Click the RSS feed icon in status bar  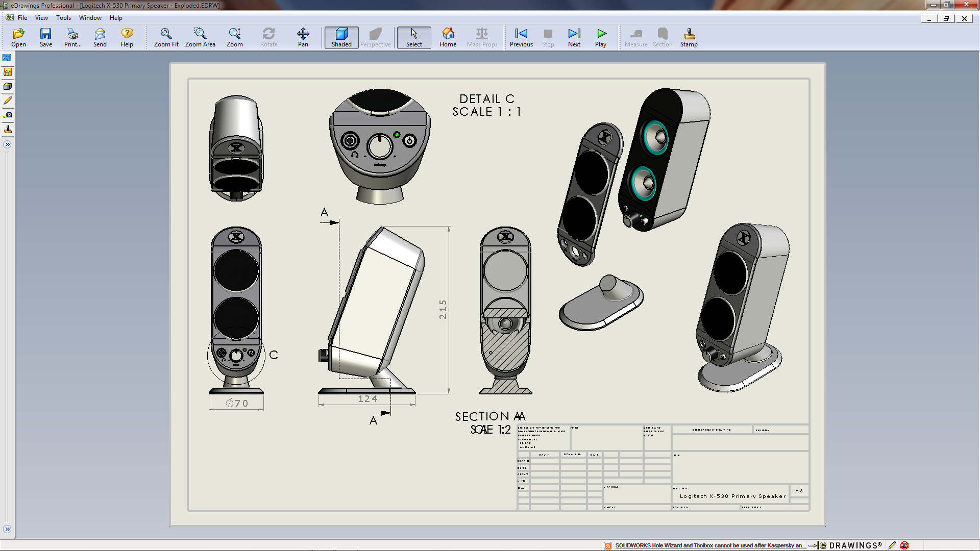[x=607, y=545]
